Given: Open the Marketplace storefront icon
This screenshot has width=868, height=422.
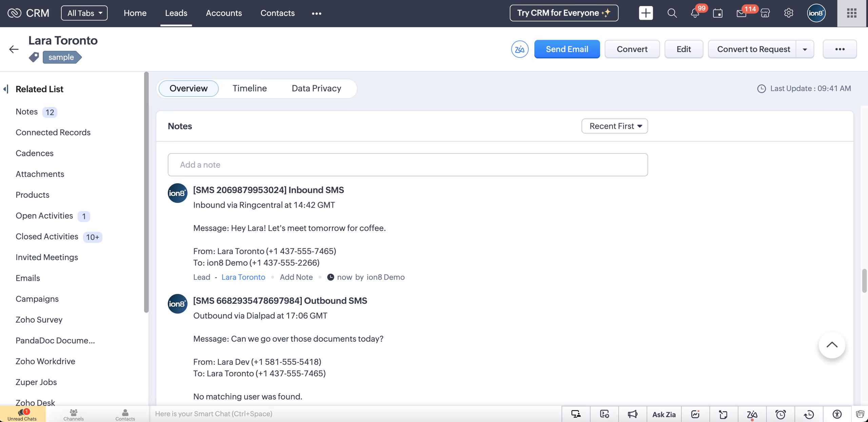Looking at the screenshot, I should point(765,13).
